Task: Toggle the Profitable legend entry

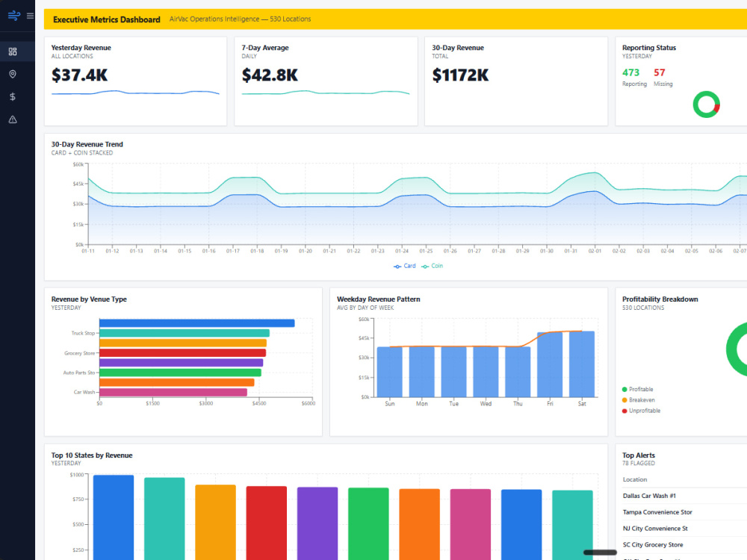Action: click(637, 389)
